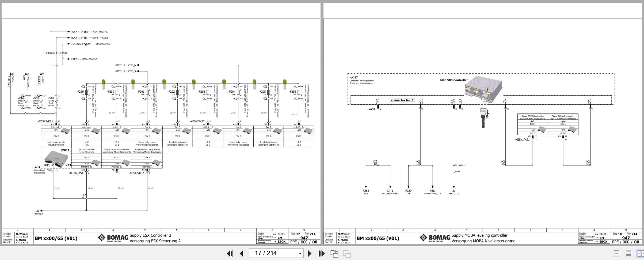644x260 pixels.
Task: Click the 'ZE2_5' reference label
Action: (132, 71)
